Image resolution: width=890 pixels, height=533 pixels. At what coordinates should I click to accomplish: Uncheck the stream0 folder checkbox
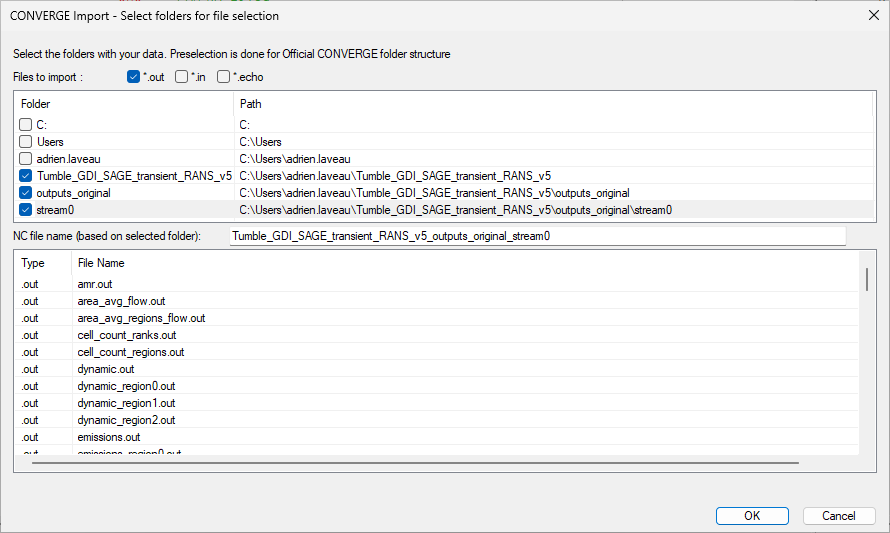click(x=26, y=210)
